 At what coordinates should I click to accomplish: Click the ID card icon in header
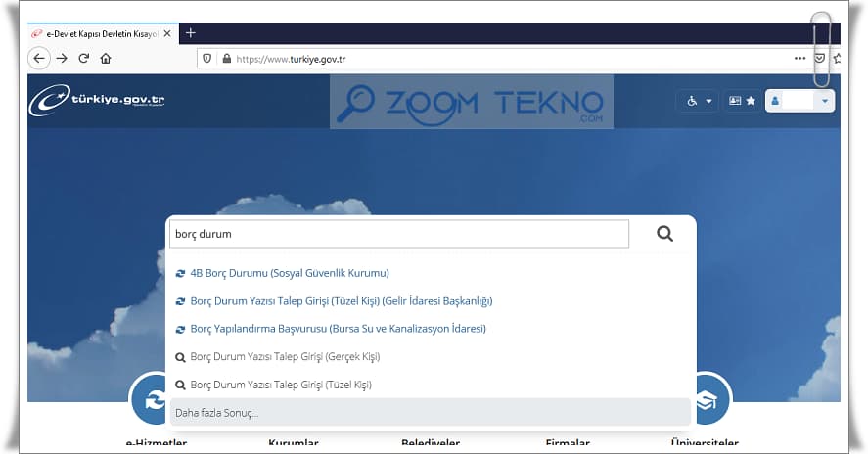[x=735, y=101]
